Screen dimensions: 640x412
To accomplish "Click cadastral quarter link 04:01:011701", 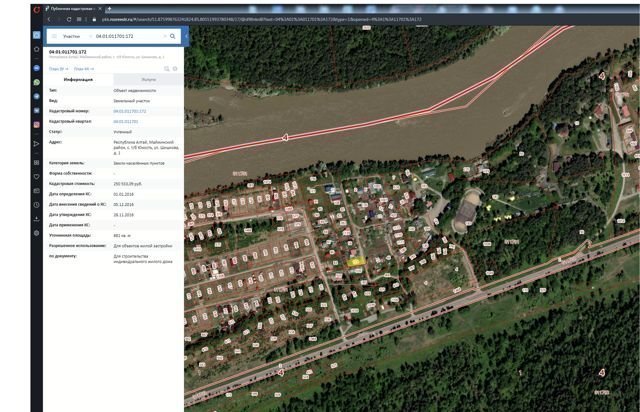I will click(126, 121).
